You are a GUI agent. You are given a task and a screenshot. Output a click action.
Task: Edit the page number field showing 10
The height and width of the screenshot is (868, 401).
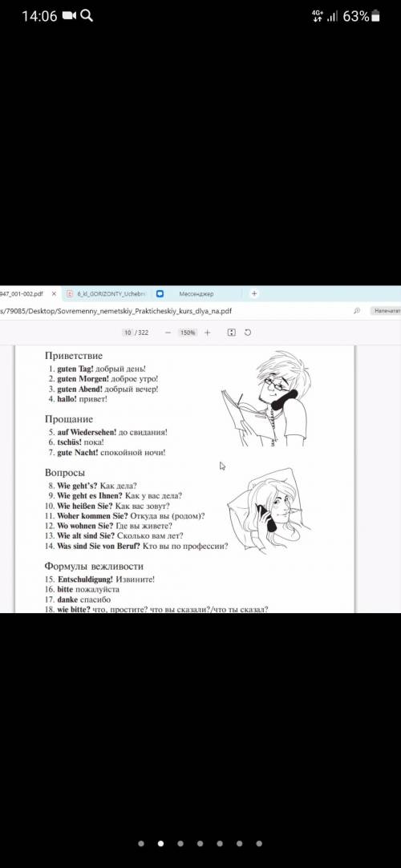128,333
